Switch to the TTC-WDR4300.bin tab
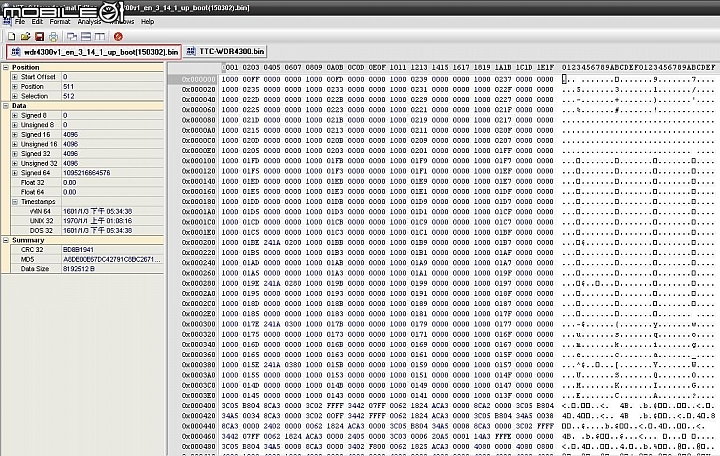The width and height of the screenshot is (720, 456). coord(225,51)
